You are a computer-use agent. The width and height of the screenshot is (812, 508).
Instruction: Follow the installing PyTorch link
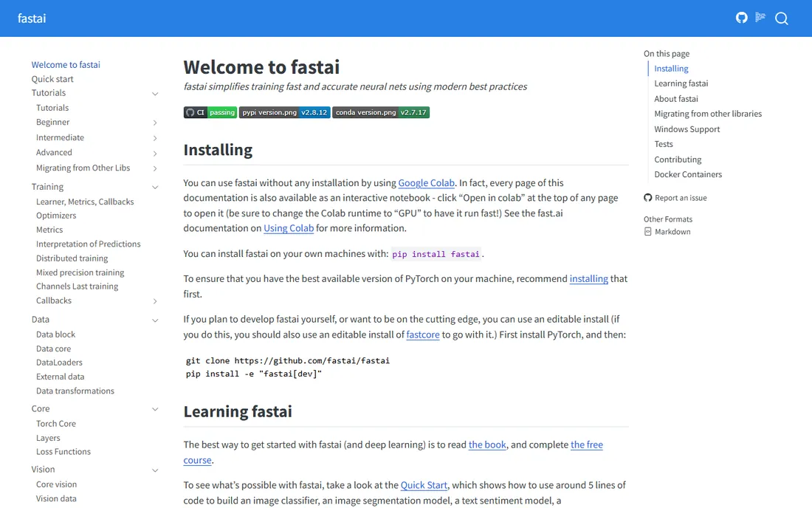[589, 278]
